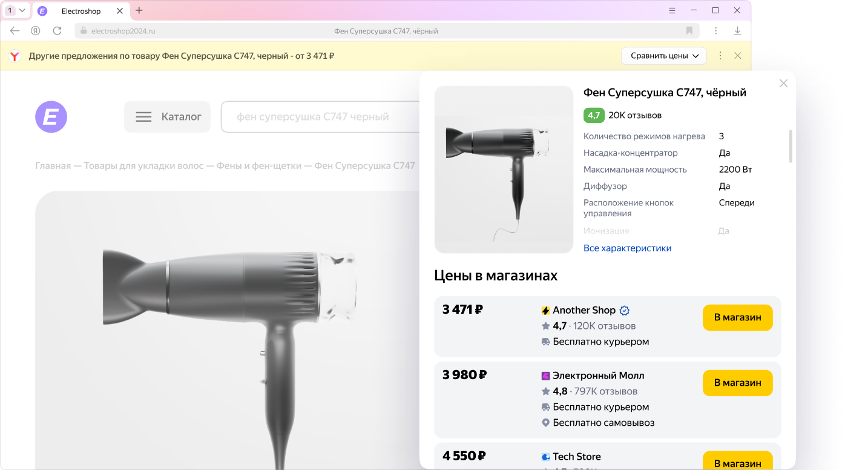Bookmark the page using the bookmark icon
Screen dimensions: 868x470
pyautogui.click(x=689, y=31)
